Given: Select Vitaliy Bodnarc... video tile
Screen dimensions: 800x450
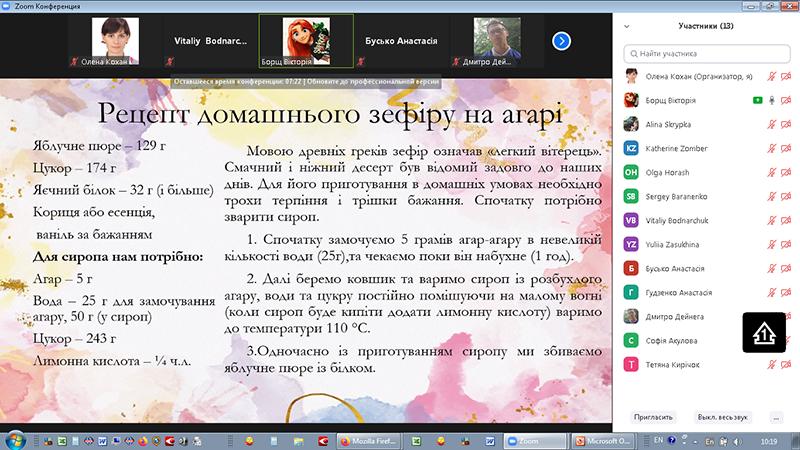Looking at the screenshot, I should [210, 41].
